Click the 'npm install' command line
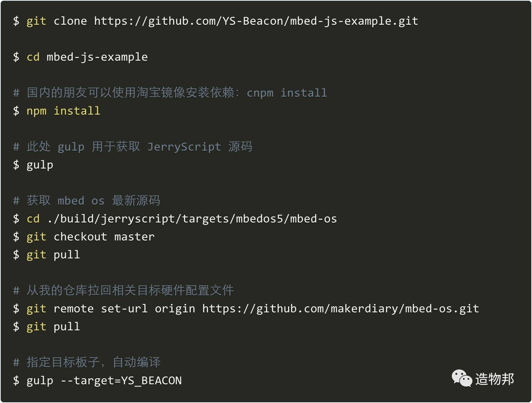Screen dimensions: 532x403 57,111
